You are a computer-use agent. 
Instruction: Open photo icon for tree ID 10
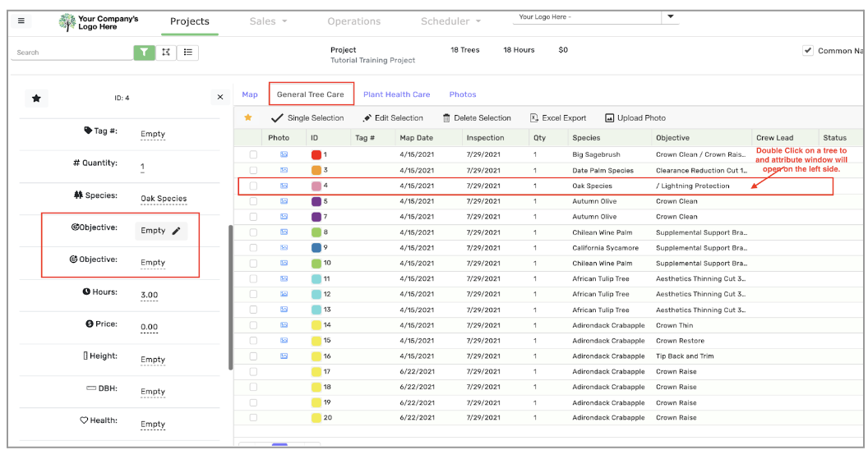point(284,263)
